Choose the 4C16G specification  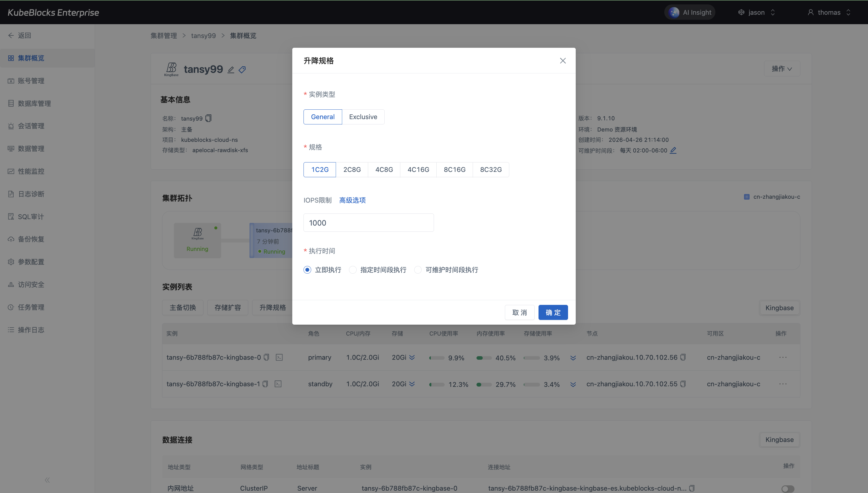(418, 170)
